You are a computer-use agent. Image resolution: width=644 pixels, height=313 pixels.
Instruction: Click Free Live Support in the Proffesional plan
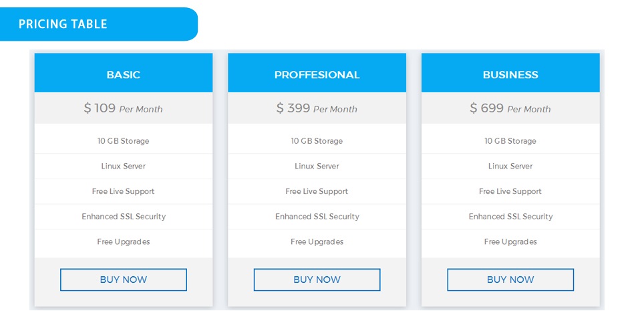point(317,191)
